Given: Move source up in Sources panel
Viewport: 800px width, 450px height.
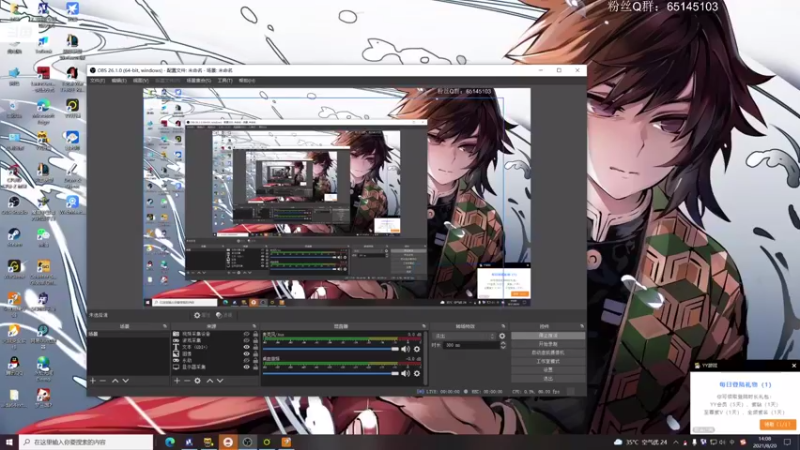Looking at the screenshot, I should coord(210,381).
